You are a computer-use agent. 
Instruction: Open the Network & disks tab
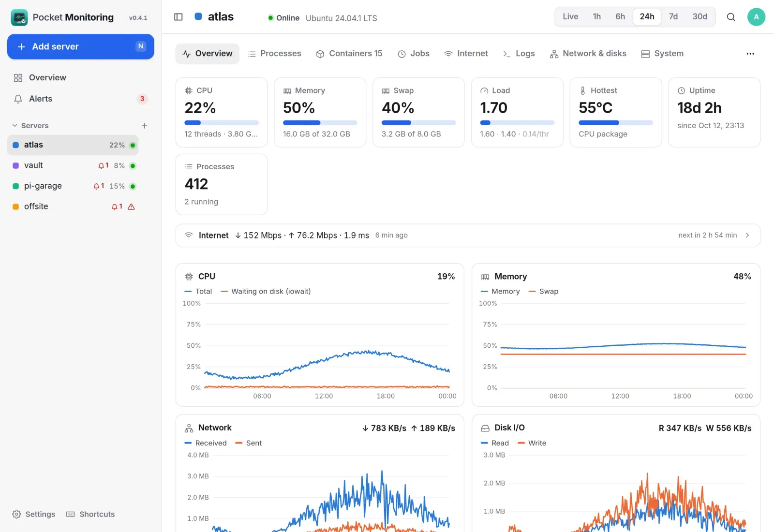588,54
